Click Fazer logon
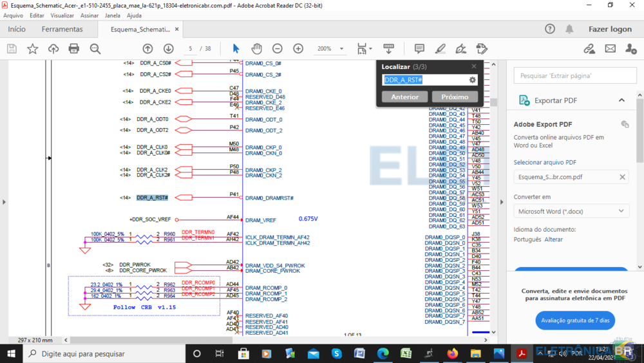The height and width of the screenshot is (363, 644). click(610, 29)
